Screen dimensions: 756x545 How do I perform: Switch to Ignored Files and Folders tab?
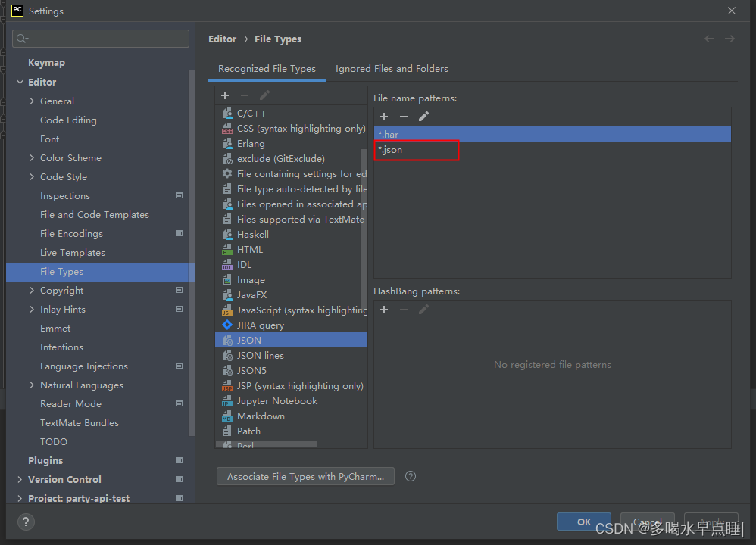click(x=392, y=68)
